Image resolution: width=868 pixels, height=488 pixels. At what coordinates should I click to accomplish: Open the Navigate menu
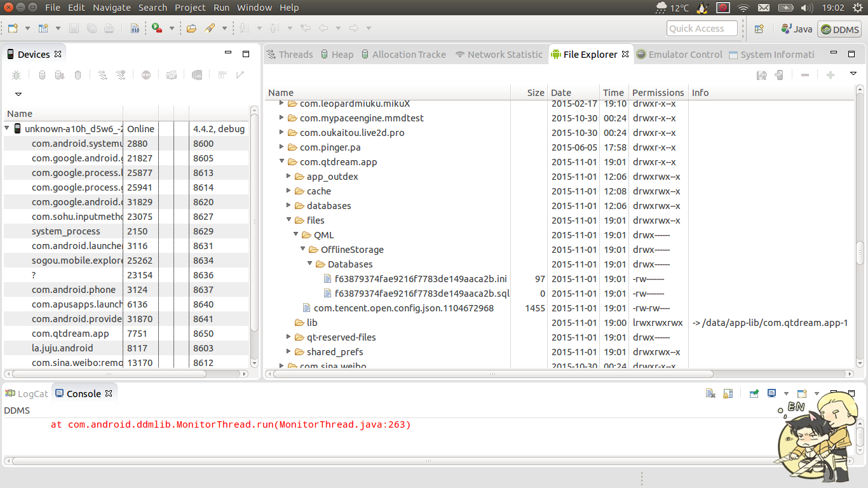[111, 8]
